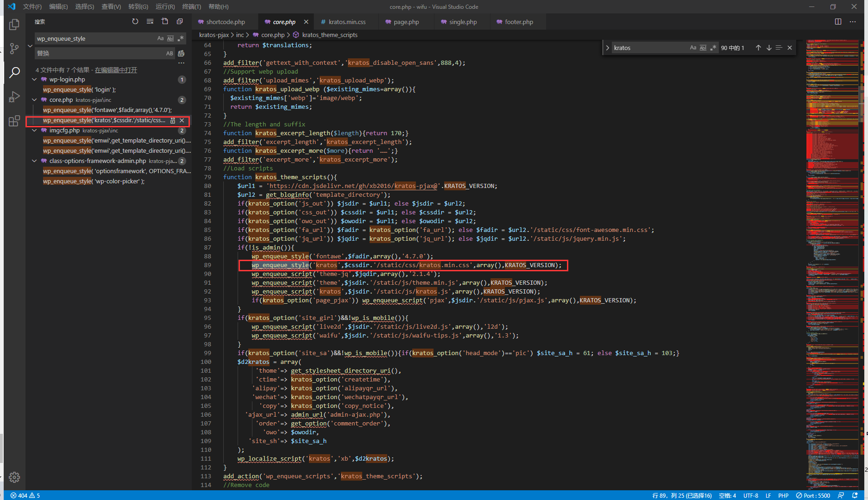Viewport: 868px width, 500px height.
Task: Click the Port : 5500 Live Server indicator
Action: 813,495
